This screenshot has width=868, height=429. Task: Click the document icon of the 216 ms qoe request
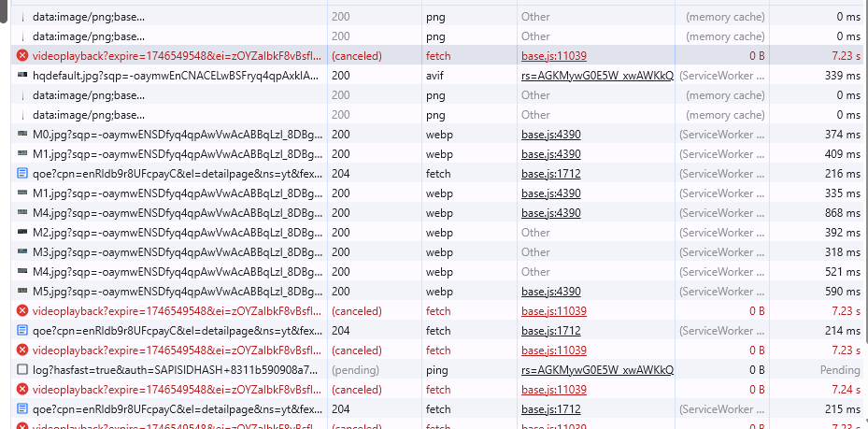tap(22, 173)
